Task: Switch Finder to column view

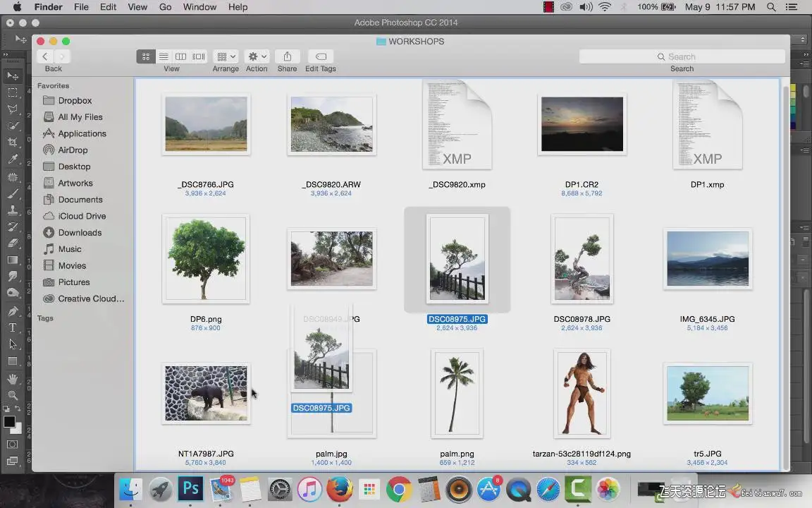Action: coord(181,56)
